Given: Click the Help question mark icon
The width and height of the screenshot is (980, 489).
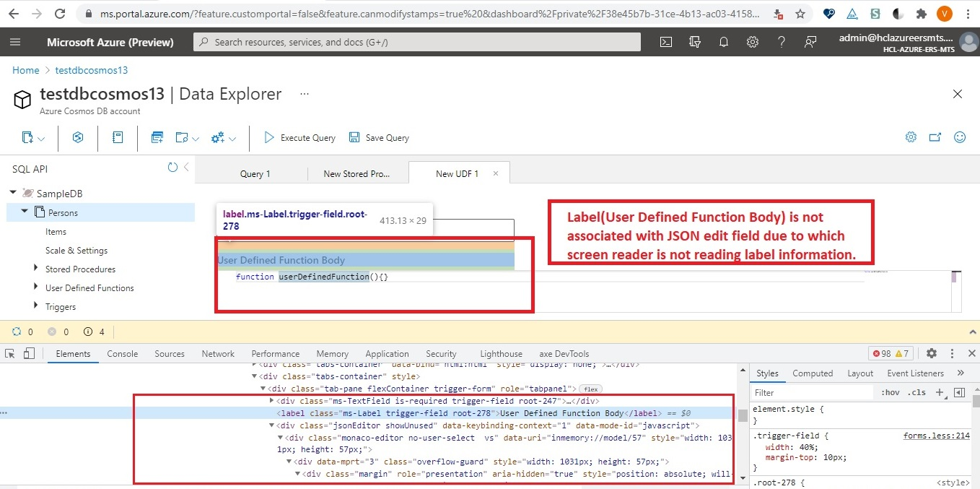Looking at the screenshot, I should (782, 42).
